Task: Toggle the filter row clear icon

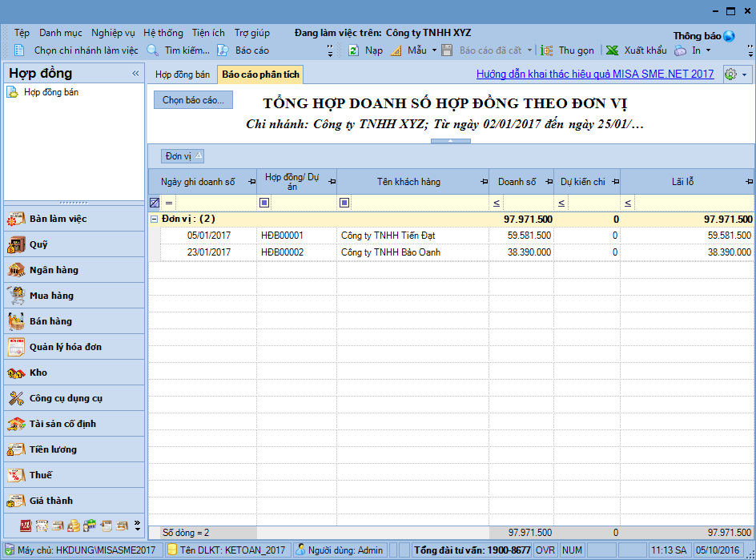Action: tap(155, 203)
